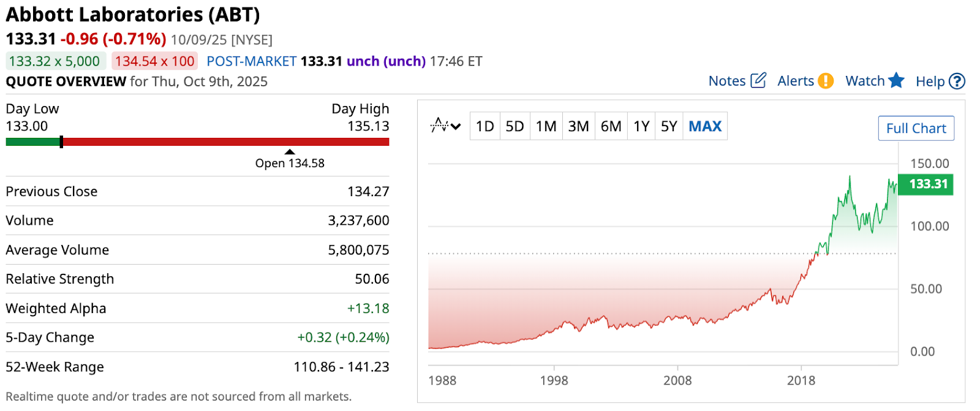This screenshot has width=980, height=411.
Task: Select the 5D chart range
Action: pos(514,126)
